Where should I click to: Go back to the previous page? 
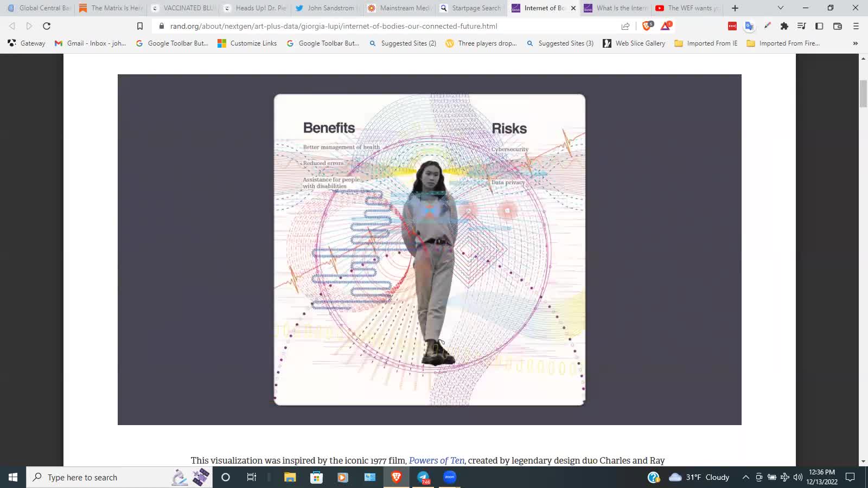click(x=12, y=26)
